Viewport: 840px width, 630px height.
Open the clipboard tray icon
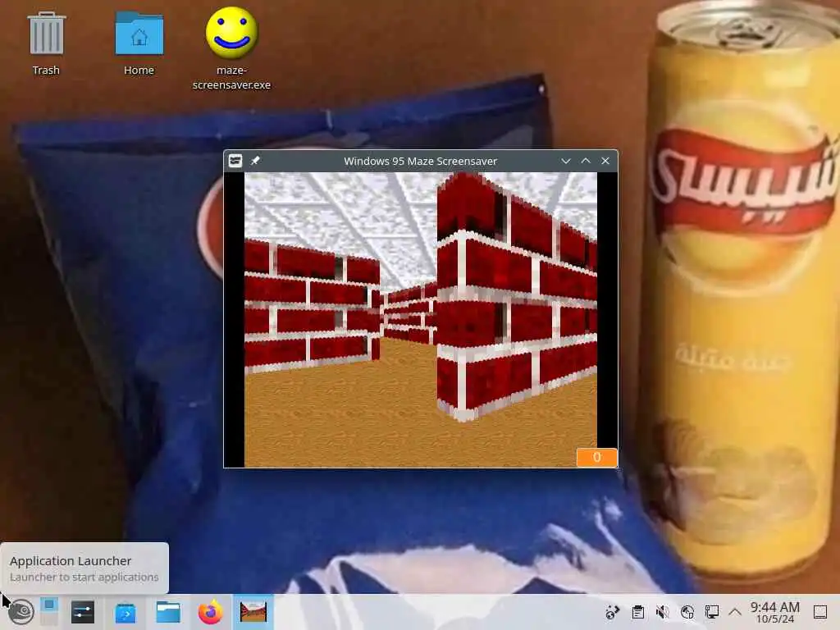(x=637, y=612)
